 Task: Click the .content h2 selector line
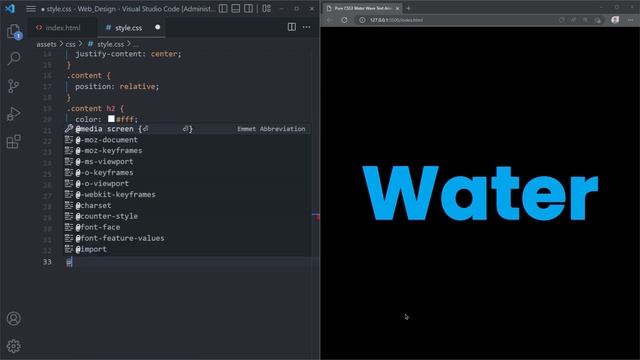pyautogui.click(x=95, y=109)
